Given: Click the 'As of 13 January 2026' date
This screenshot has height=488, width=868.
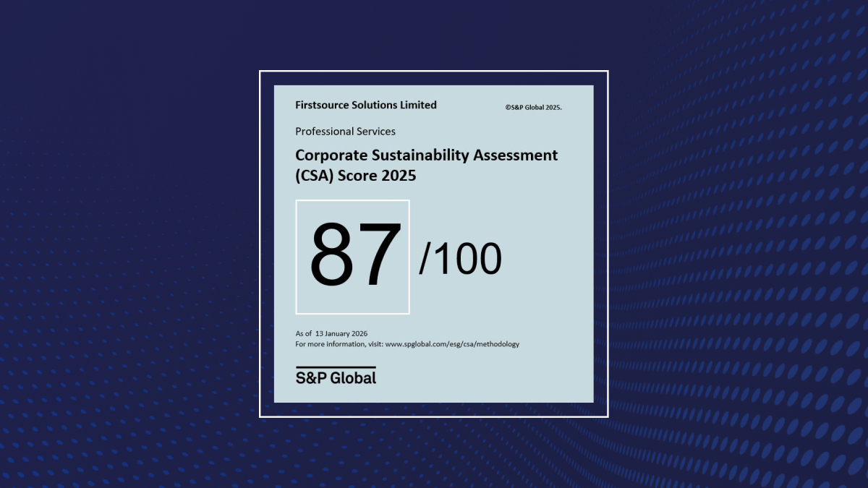Looking at the screenshot, I should tap(331, 333).
